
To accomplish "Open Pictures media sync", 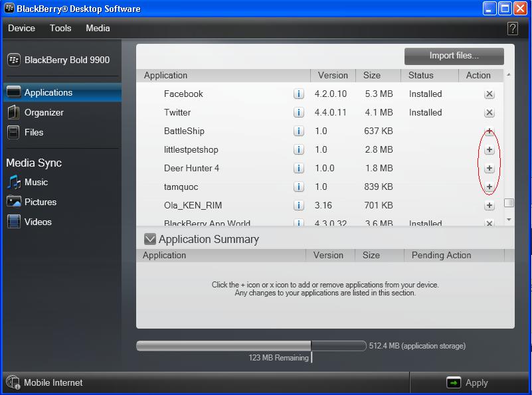I will (x=41, y=202).
